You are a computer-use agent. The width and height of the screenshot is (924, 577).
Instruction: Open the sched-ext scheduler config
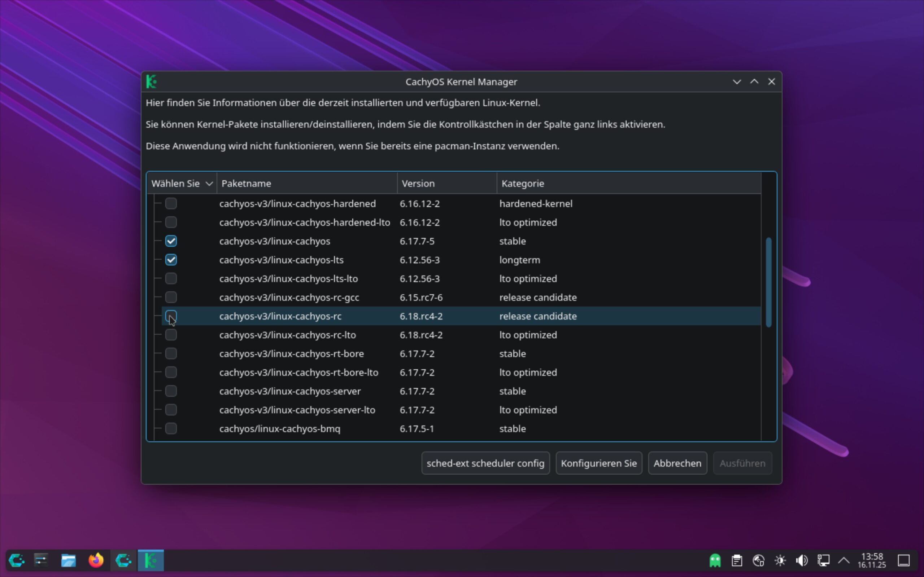(485, 463)
